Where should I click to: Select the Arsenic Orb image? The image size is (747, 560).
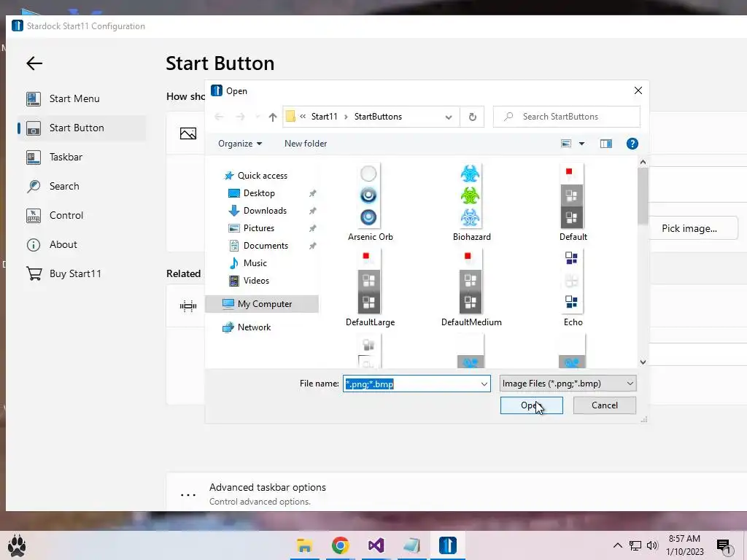point(370,203)
